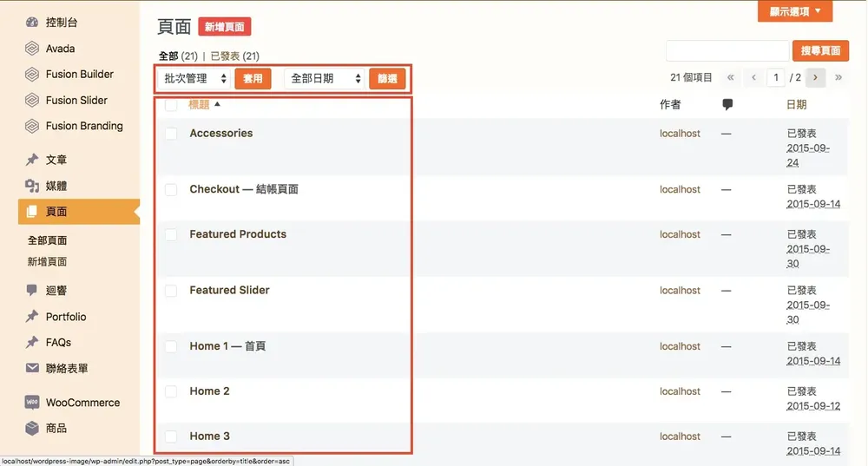Screen dimensions: 868x466
Task: Click the 媒體 media icon
Action: coord(32,186)
